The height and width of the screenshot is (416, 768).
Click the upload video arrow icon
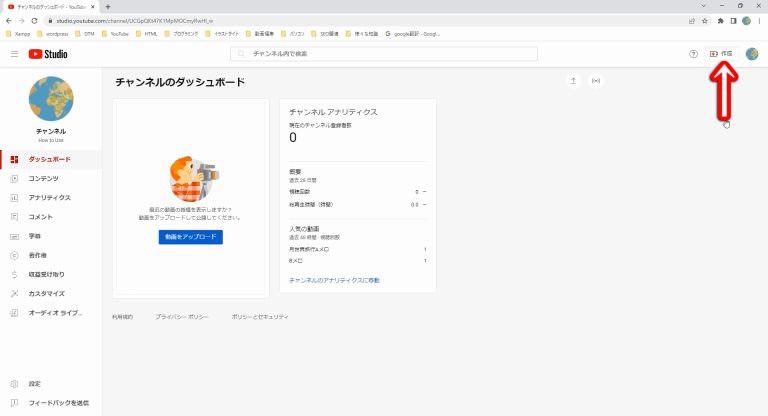[573, 80]
